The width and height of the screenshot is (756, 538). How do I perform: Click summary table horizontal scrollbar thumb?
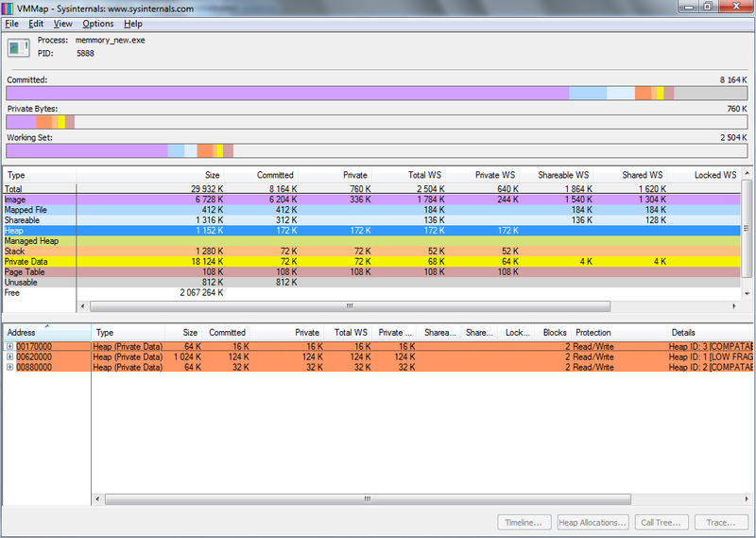[x=350, y=306]
